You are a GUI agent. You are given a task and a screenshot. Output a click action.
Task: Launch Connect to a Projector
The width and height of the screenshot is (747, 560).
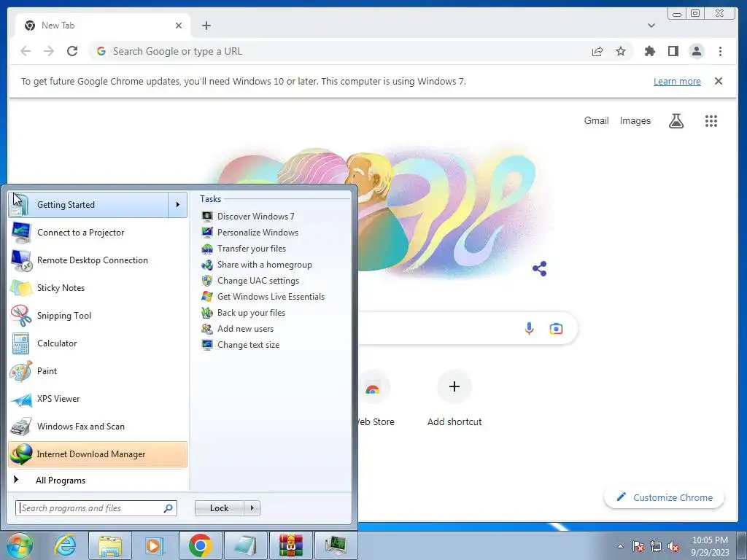[98, 233]
